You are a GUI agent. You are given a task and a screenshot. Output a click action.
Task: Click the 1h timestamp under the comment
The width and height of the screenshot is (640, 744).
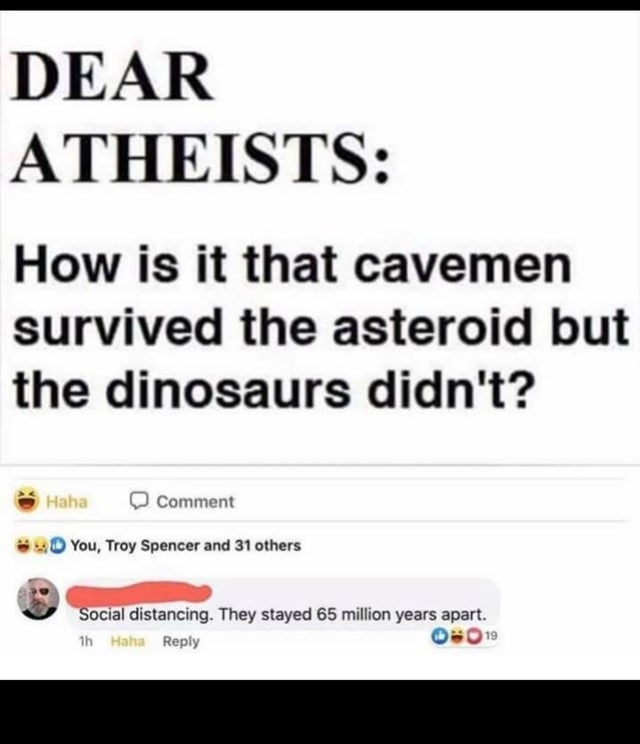pyautogui.click(x=85, y=642)
